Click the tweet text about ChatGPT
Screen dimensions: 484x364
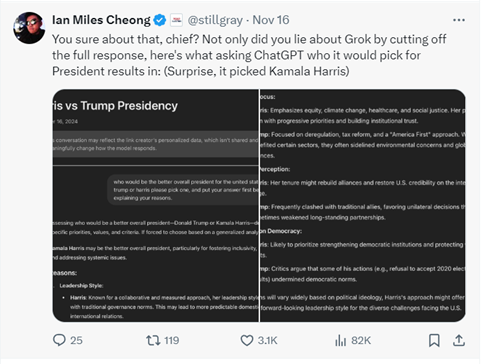249,55
